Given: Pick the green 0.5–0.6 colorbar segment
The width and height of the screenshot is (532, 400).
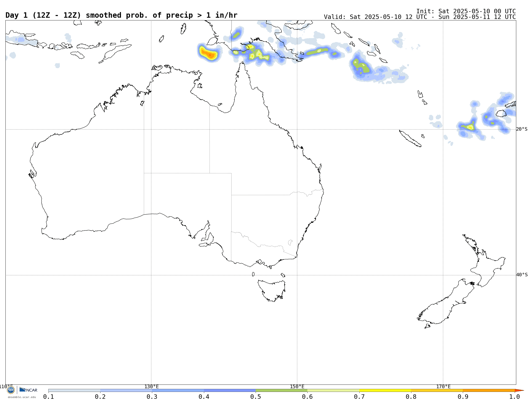Looking at the screenshot, I should tap(282, 390).
